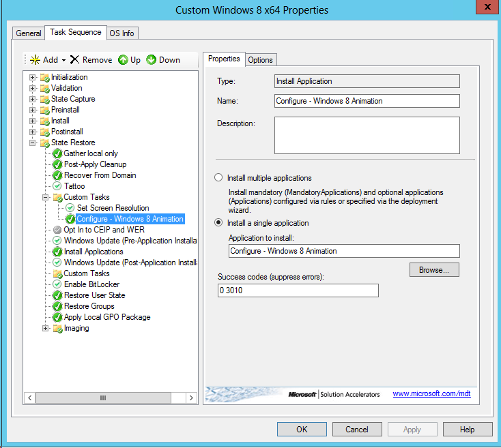Viewport: 501px width, 448px height.
Task: Select Install a single application radio button
Action: point(218,223)
